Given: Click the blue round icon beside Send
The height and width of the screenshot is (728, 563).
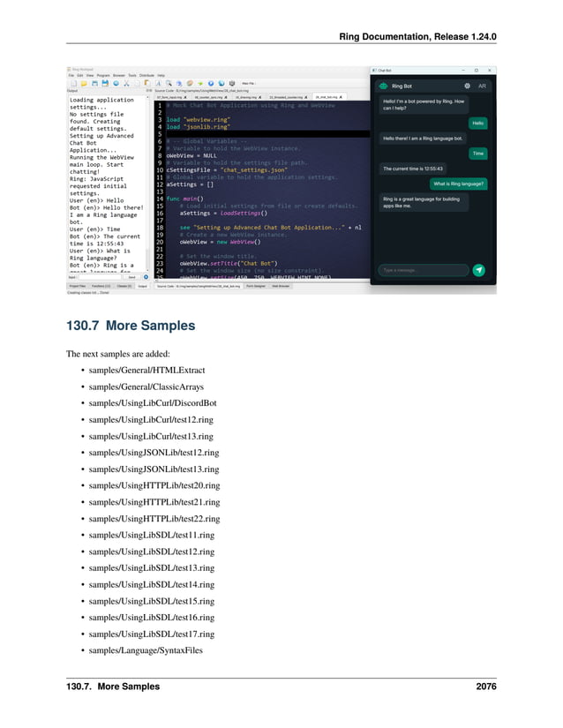Looking at the screenshot, I should tap(146, 277).
